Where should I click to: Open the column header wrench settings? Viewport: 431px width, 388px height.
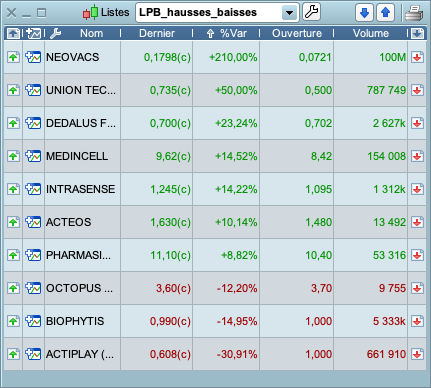point(55,33)
